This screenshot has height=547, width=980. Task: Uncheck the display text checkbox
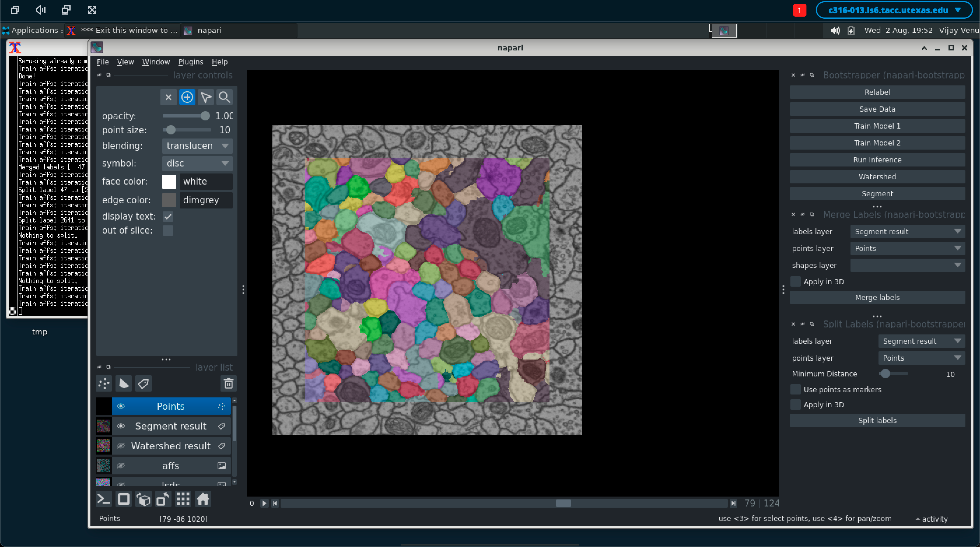(168, 216)
